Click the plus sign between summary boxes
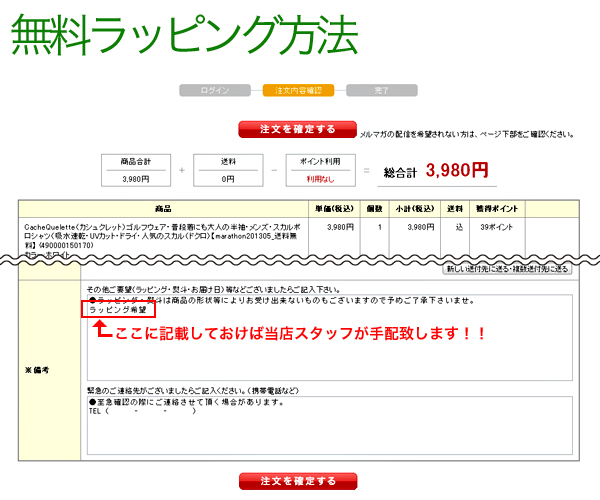Screen dimensions: 600x500 click(183, 171)
